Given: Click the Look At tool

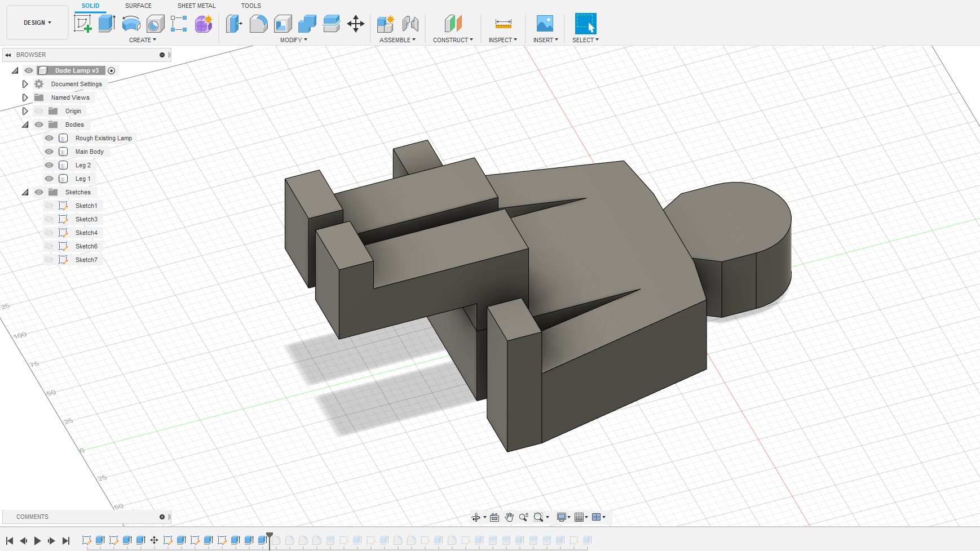Looking at the screenshot, I should tap(495, 517).
